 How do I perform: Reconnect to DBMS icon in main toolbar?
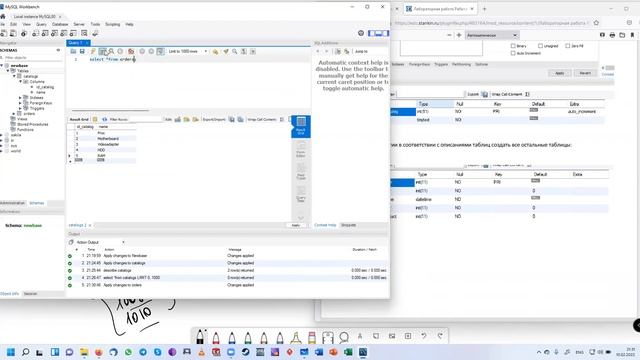pos(95,33)
